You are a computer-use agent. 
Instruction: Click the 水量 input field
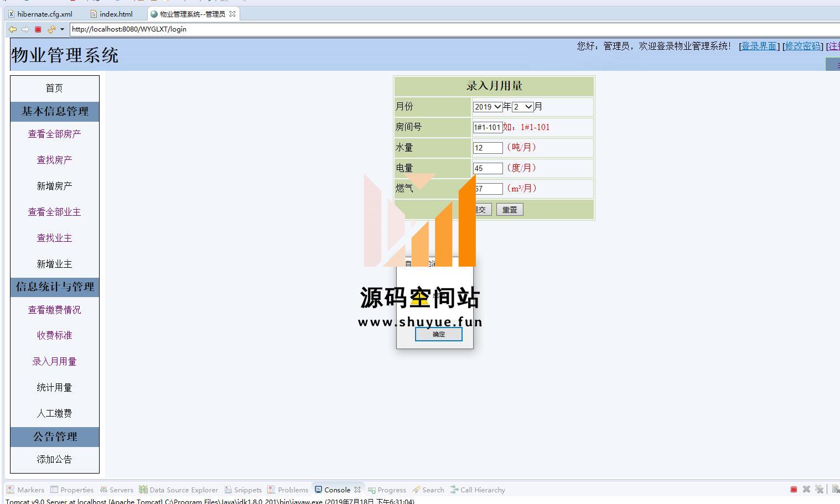coord(488,148)
